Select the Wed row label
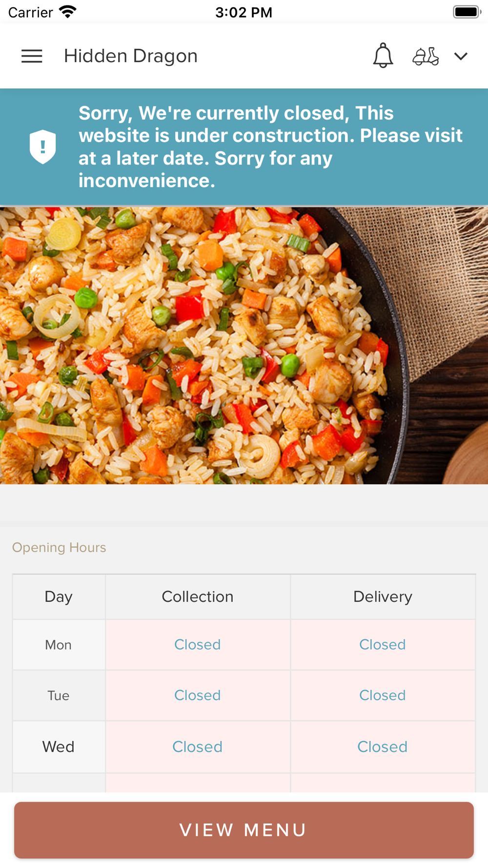488x868 pixels. (59, 747)
